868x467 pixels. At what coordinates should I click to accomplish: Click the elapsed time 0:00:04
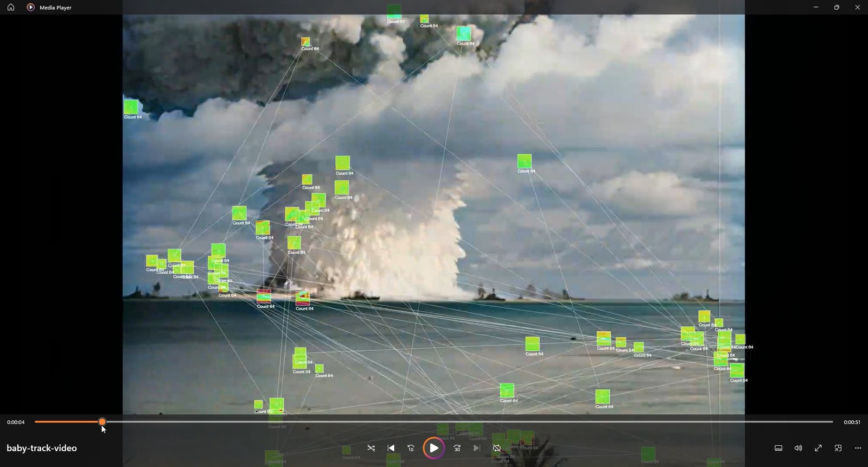click(x=16, y=422)
